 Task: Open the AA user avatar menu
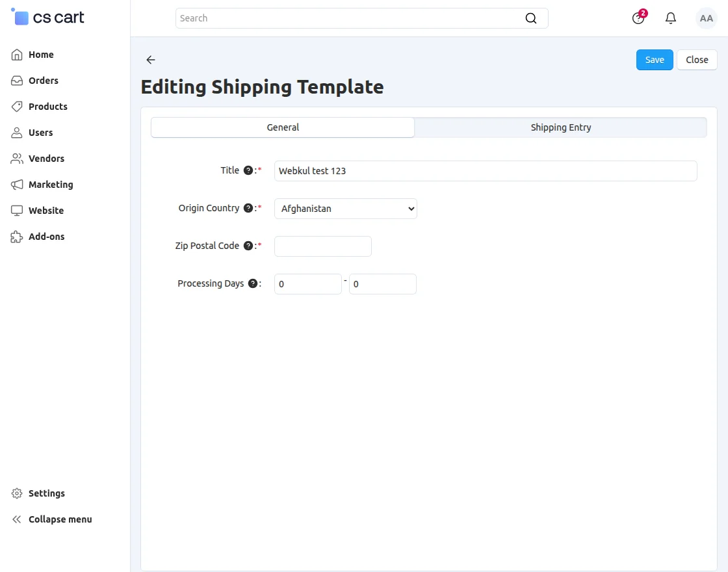click(x=706, y=18)
